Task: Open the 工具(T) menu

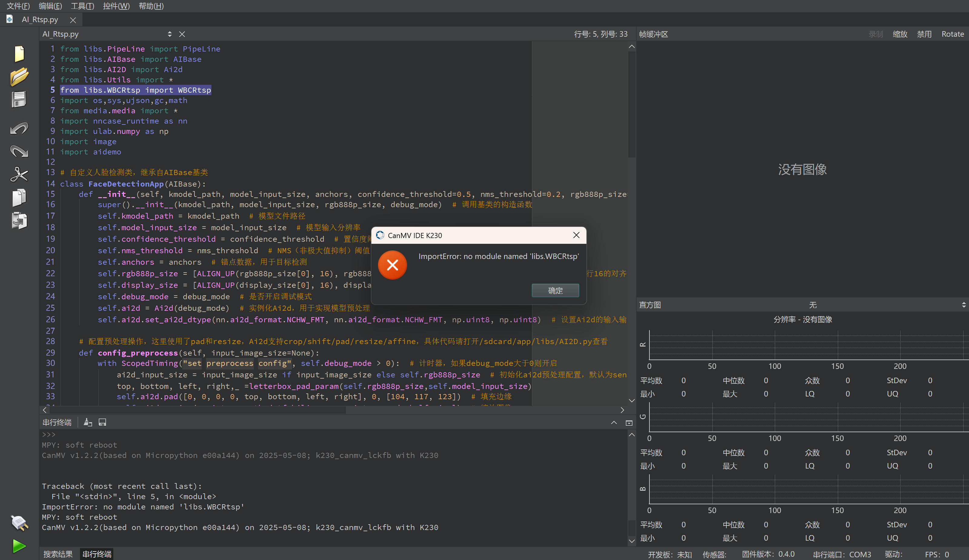Action: click(x=82, y=6)
